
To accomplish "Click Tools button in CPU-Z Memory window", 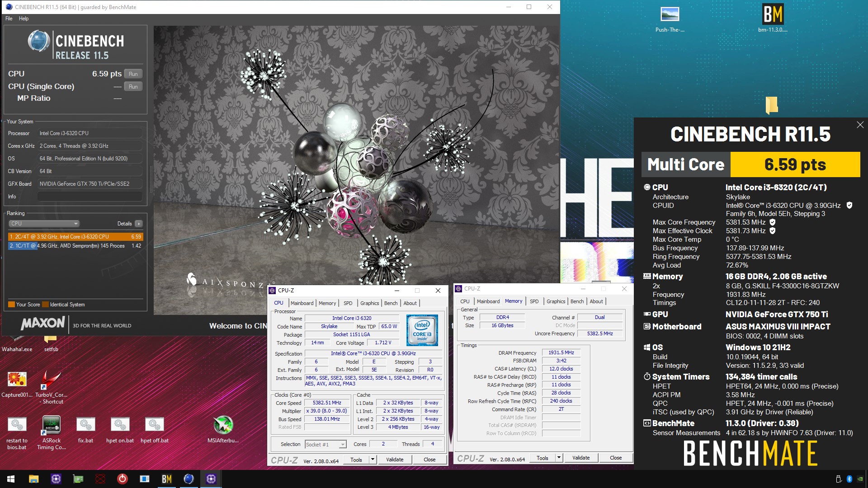I will click(542, 458).
